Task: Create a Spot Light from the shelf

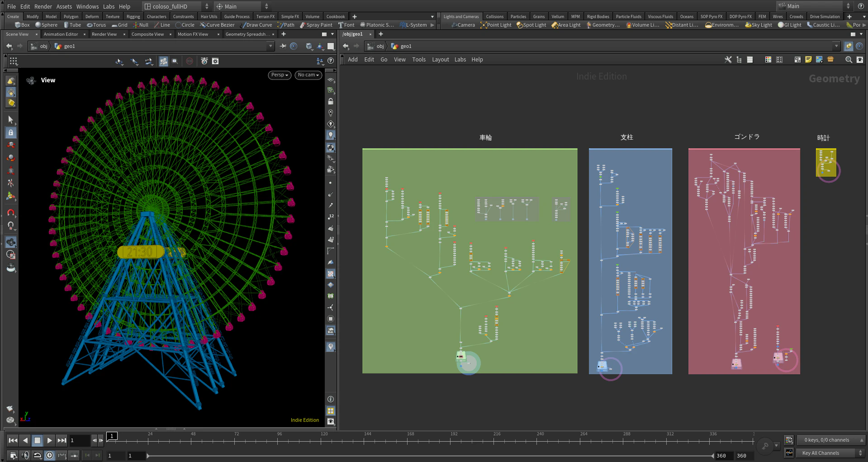Action: [531, 25]
